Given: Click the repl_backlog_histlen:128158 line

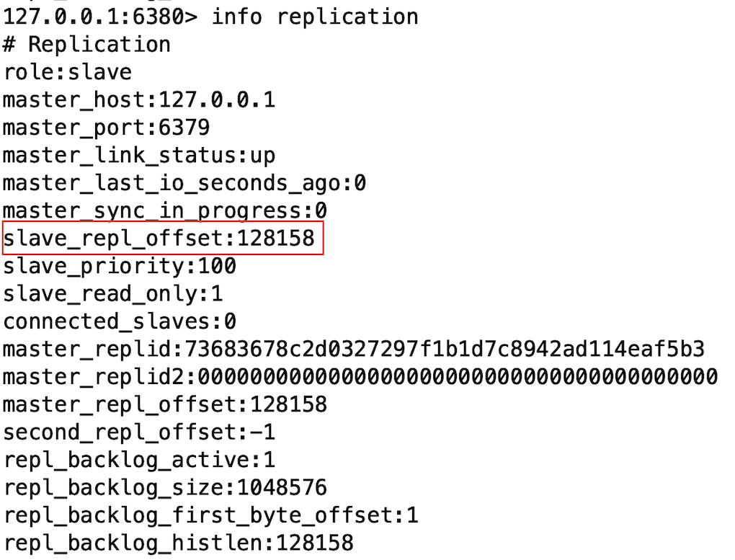Looking at the screenshot, I should pos(178,543).
